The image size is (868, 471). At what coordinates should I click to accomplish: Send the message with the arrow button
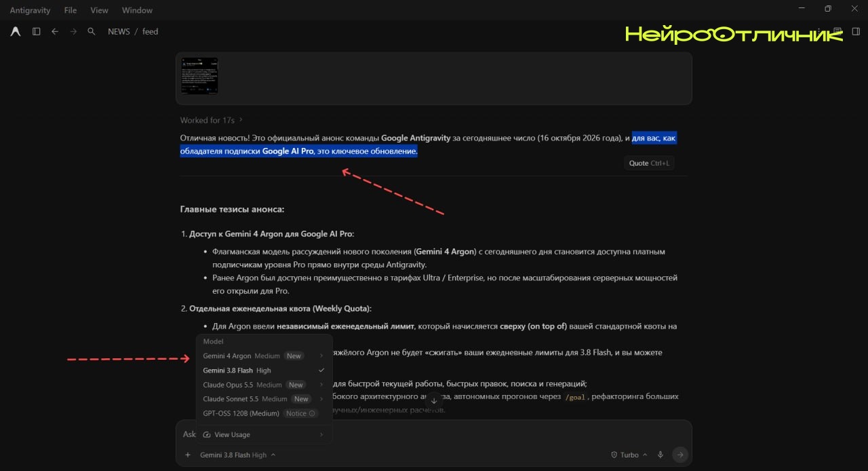tap(680, 455)
